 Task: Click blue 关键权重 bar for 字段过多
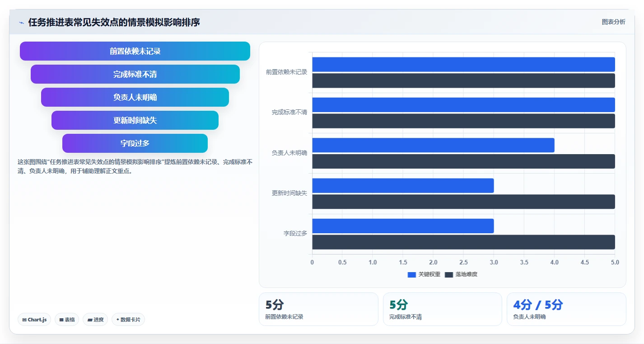point(403,226)
